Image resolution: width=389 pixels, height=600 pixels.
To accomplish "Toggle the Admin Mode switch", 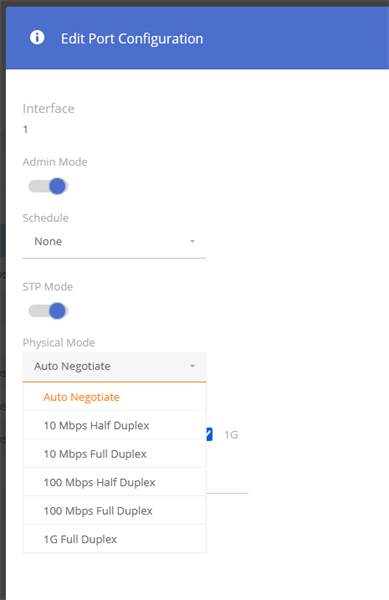I will tap(48, 186).
